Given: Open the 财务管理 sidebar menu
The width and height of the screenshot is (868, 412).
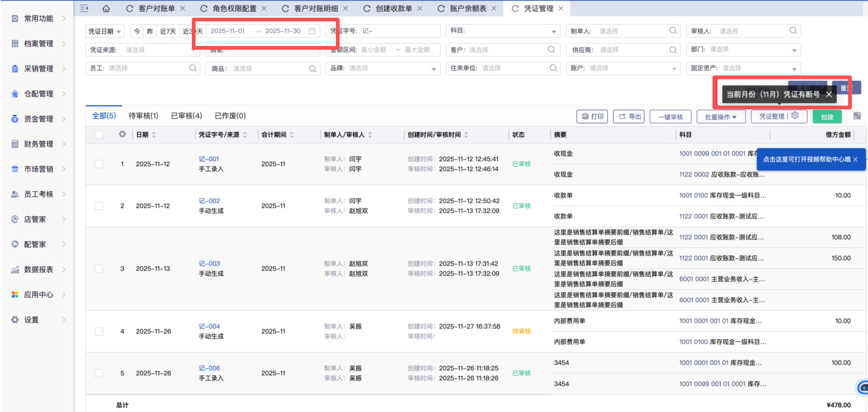Looking at the screenshot, I should (x=38, y=144).
